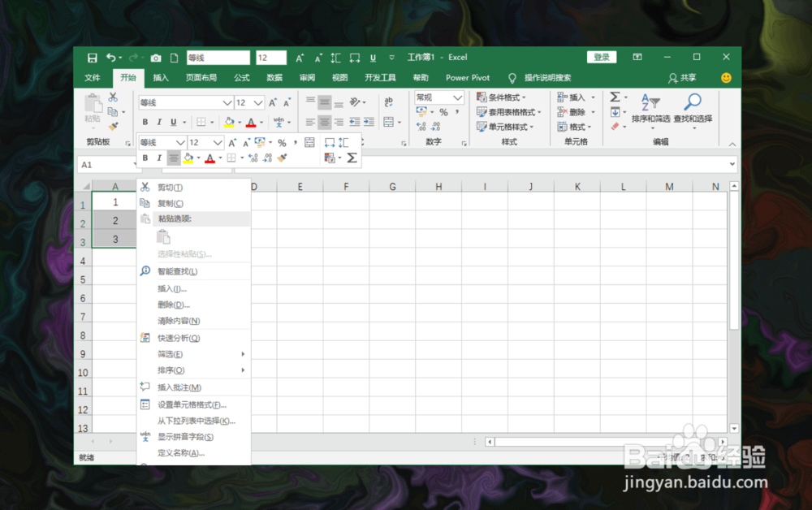The width and height of the screenshot is (812, 510).
Task: Click the Undo arrow in quick access toolbar
Action: pos(110,58)
